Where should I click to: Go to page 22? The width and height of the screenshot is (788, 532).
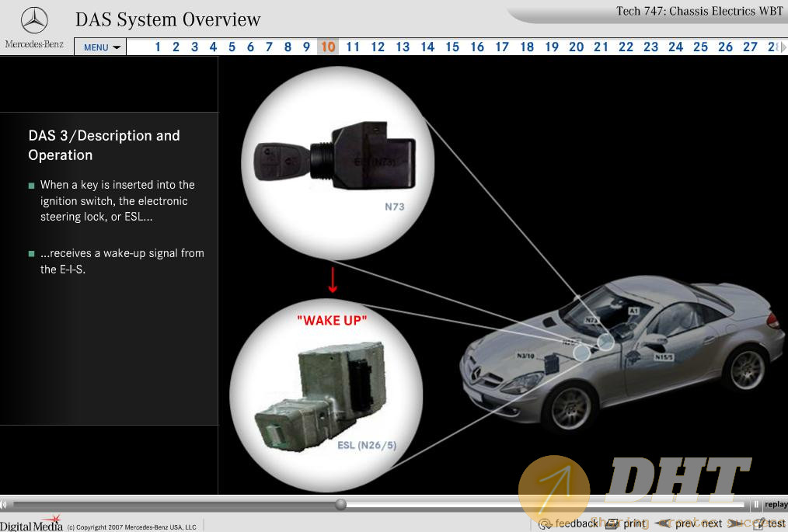point(626,47)
